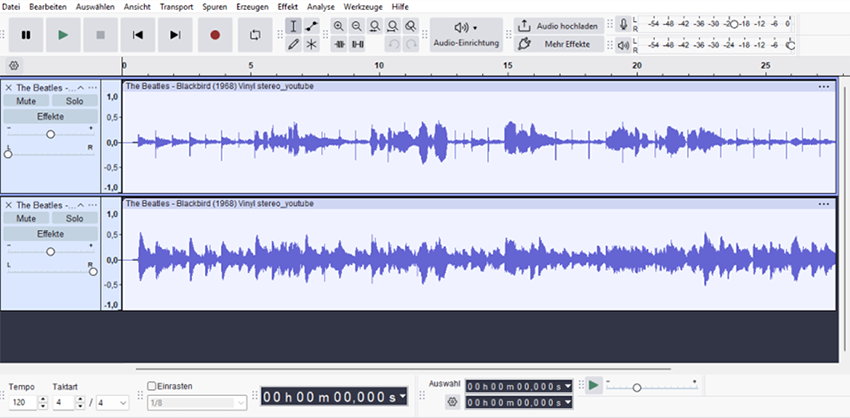Pick the Draw pencil tool
Screen dimensions: 850x418
[292, 44]
